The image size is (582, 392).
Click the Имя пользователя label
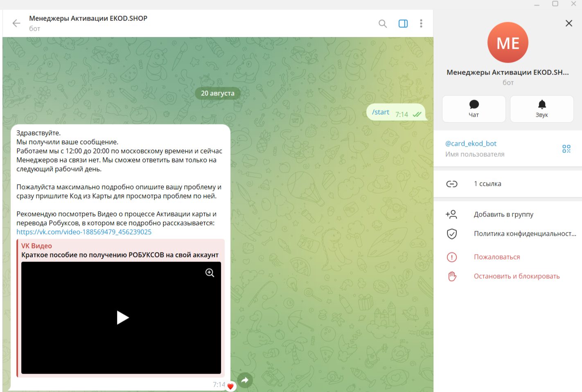(475, 154)
